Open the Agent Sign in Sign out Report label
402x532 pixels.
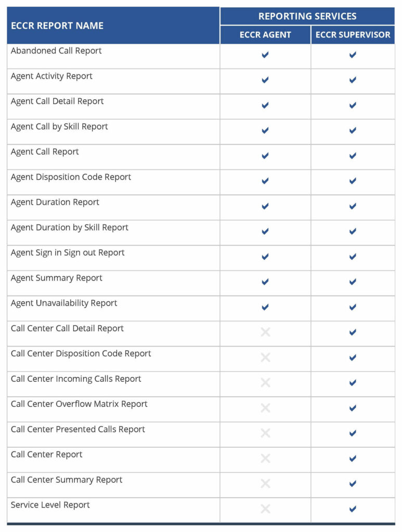(68, 253)
